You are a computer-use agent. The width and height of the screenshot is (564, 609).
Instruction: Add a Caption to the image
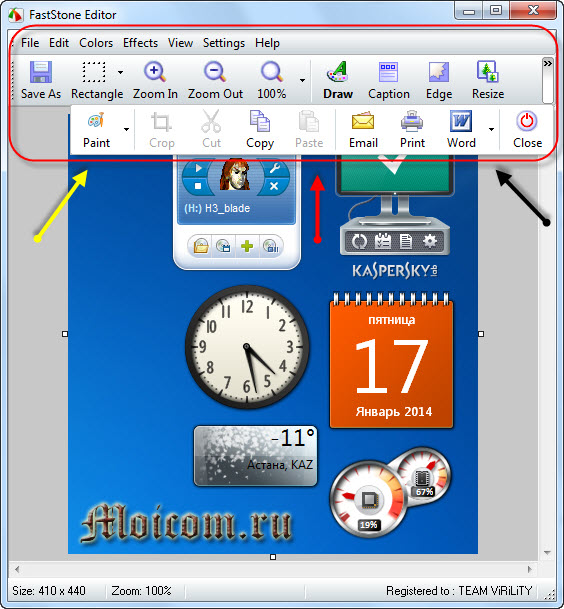389,80
